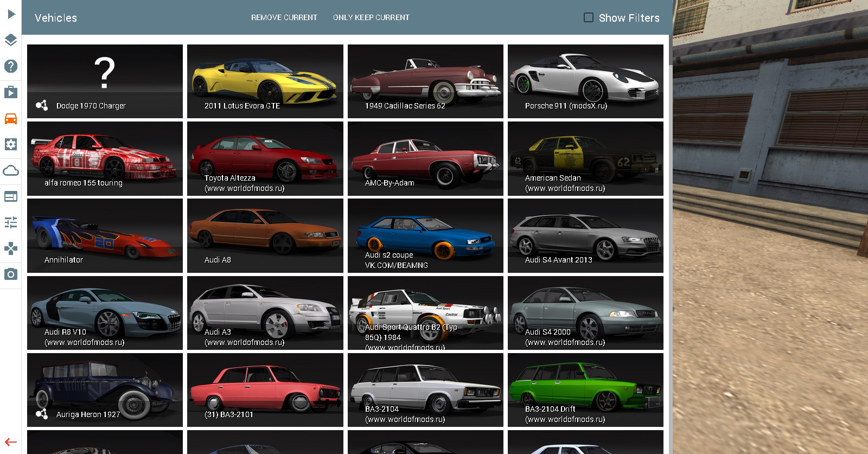The height and width of the screenshot is (454, 868).
Task: Select the 2011 Lotus Evora GTE
Action: click(265, 81)
